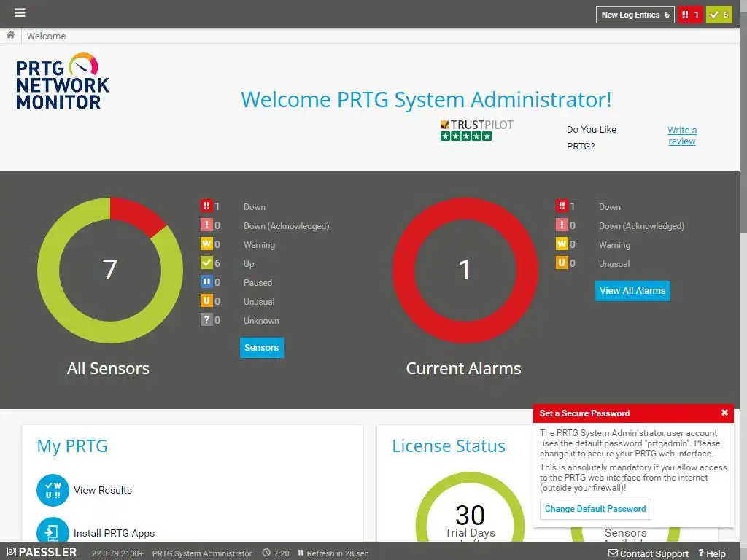747x560 pixels.
Task: Click View All Alarms button
Action: click(x=632, y=290)
